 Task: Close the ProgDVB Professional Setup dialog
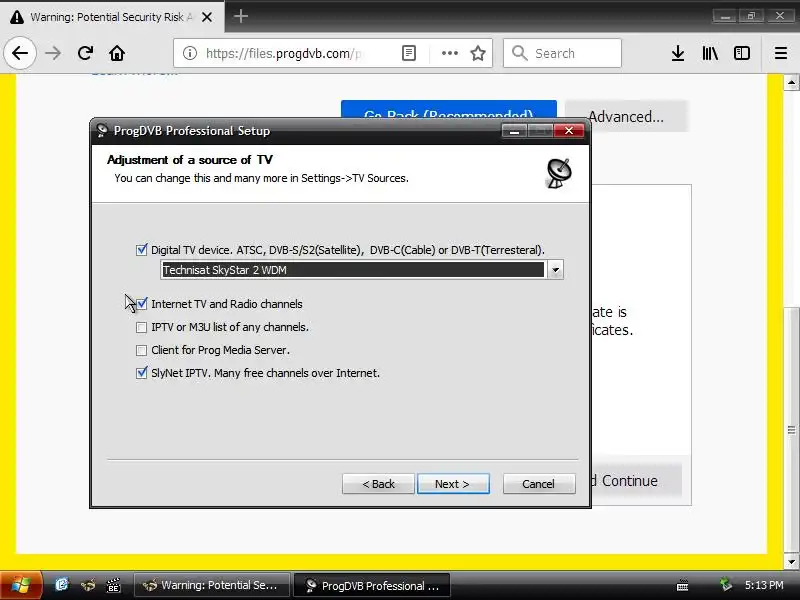[x=569, y=131]
